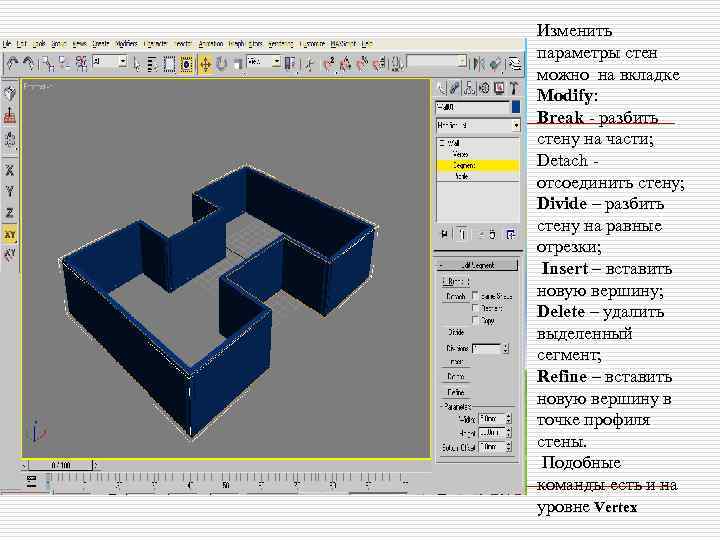Open the Animation menu
This screenshot has height=540, width=720.
211,44
